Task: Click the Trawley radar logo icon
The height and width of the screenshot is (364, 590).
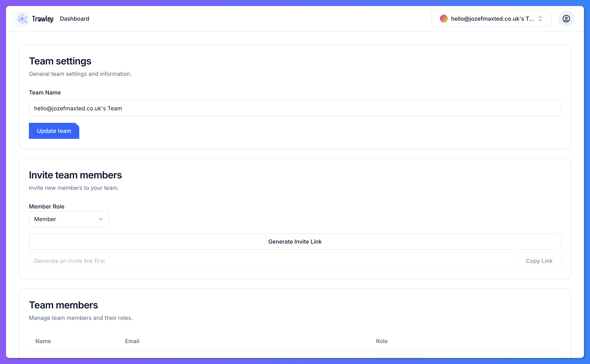Action: coord(22,18)
